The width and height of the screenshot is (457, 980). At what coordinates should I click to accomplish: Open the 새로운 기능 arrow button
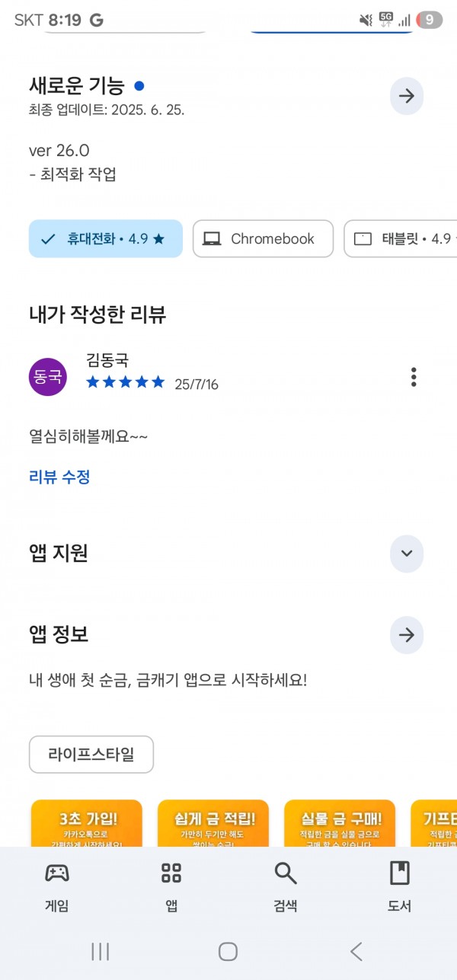point(407,97)
